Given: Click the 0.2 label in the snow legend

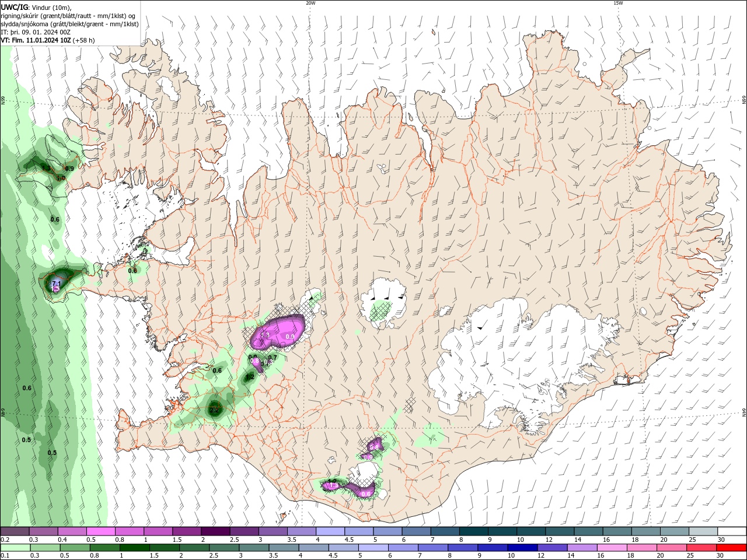Looking at the screenshot, I should (5, 540).
